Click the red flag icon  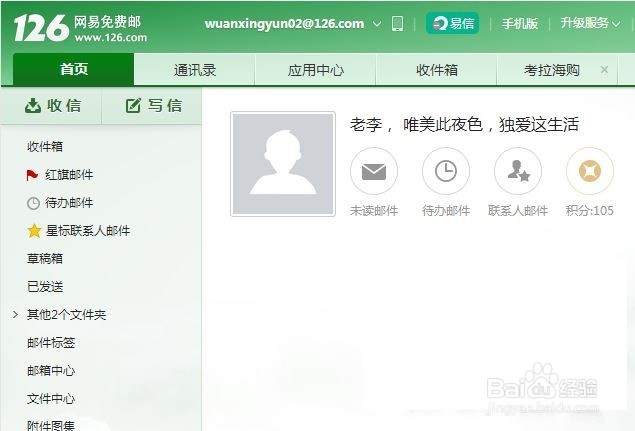(32, 175)
